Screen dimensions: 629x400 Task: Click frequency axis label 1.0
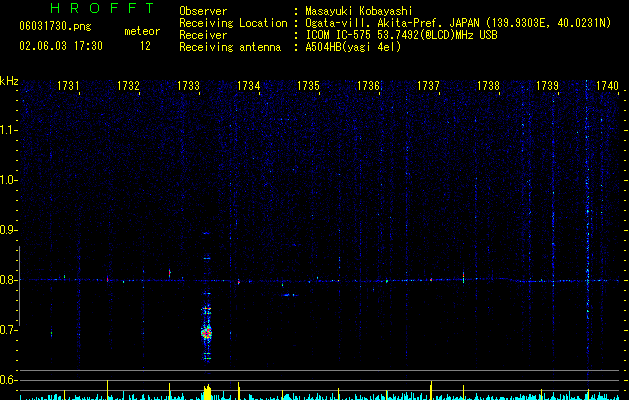[x=8, y=180]
